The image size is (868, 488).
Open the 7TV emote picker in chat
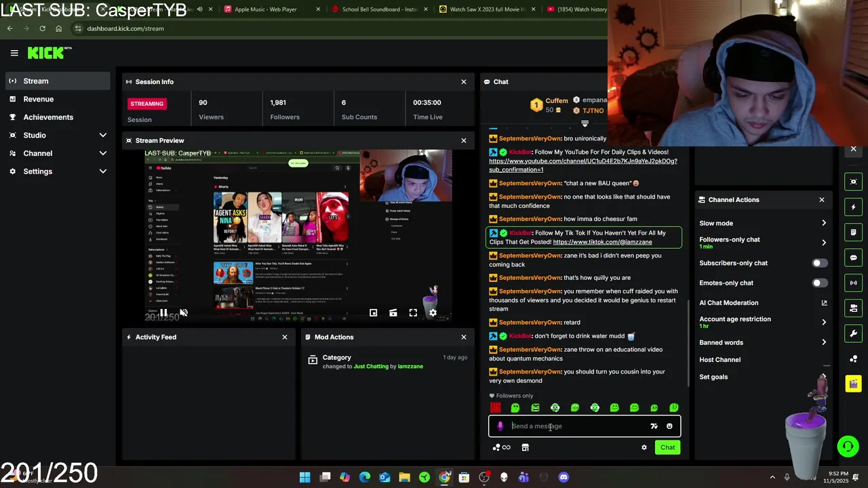[654, 426]
